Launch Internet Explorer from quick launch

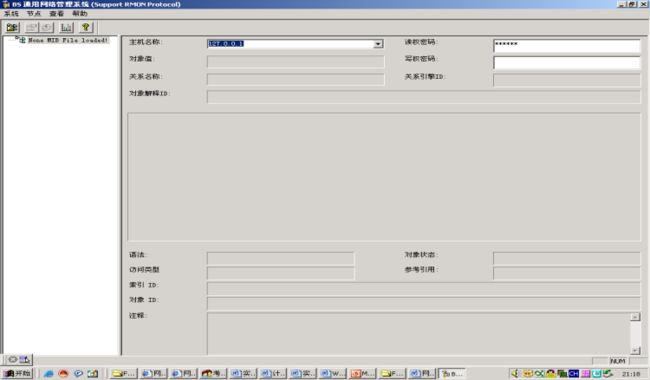pyautogui.click(x=49, y=373)
